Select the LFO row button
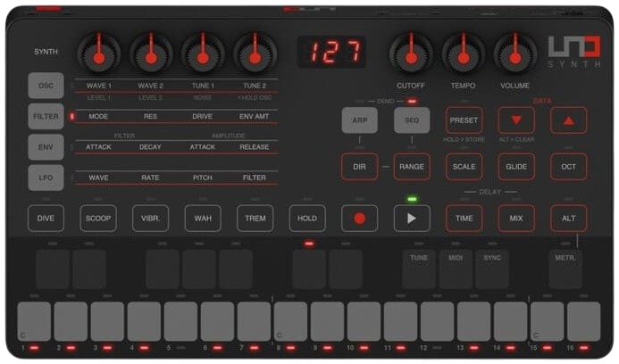The width and height of the screenshot is (619, 364). (x=46, y=178)
